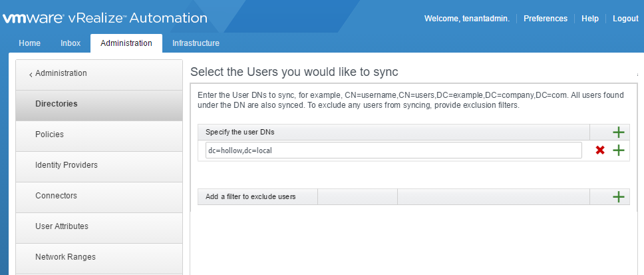Go to User Attributes section
This screenshot has width=644, height=275.
[x=62, y=226]
